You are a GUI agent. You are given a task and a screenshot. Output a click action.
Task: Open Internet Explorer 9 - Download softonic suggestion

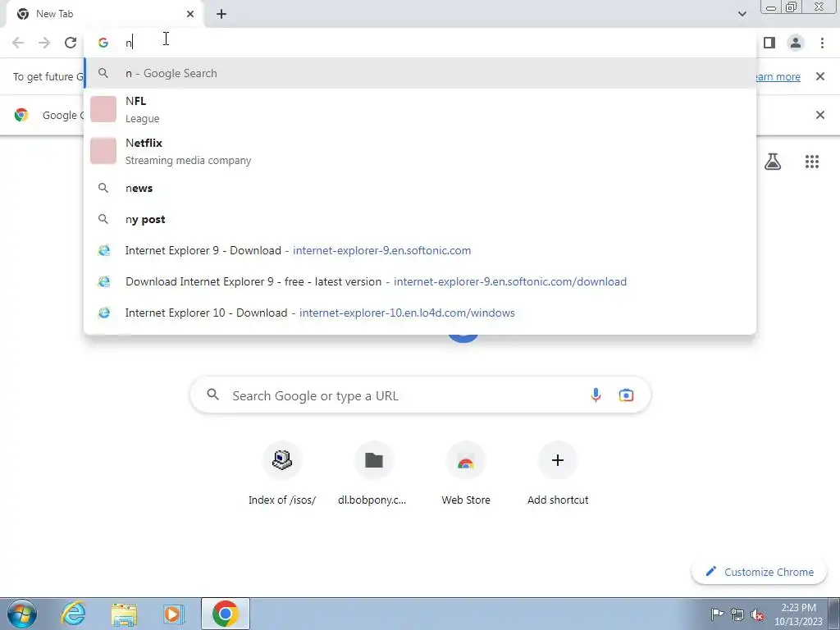click(x=420, y=250)
